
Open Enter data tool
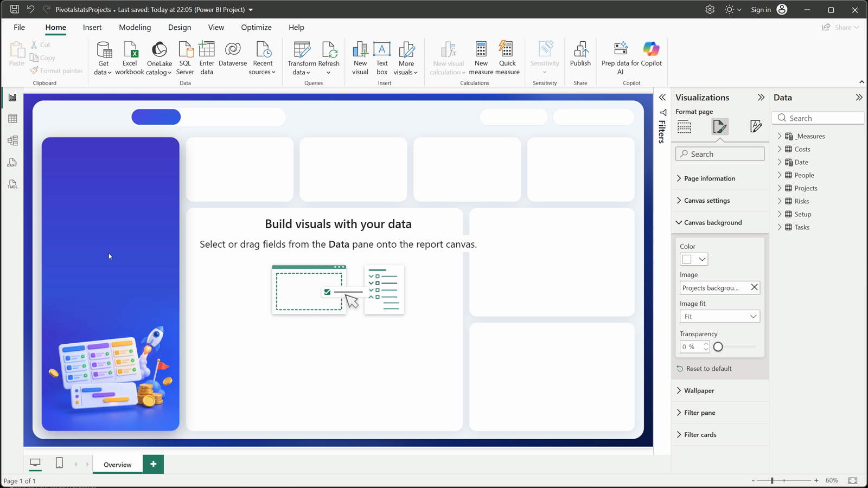tap(207, 58)
